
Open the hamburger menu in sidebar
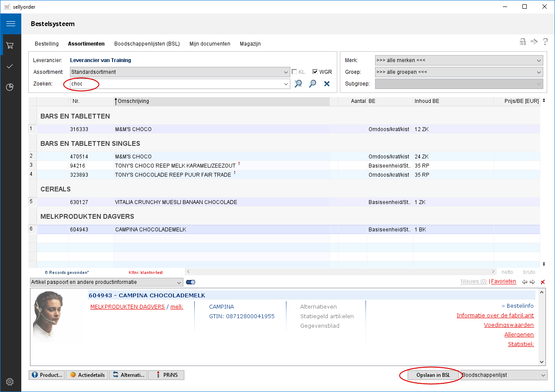tap(10, 24)
